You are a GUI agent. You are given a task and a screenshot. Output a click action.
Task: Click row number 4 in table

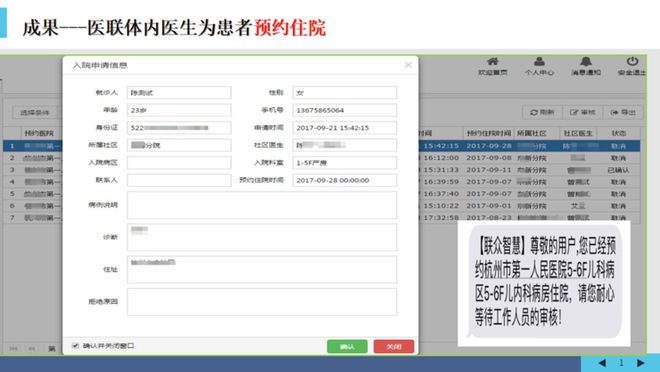coord(12,182)
